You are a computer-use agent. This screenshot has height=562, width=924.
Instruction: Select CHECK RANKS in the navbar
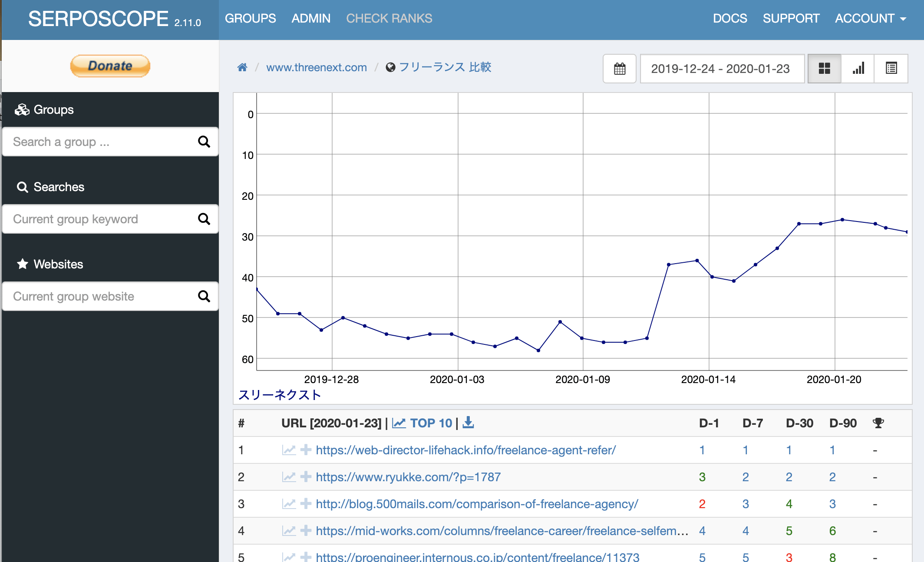pyautogui.click(x=389, y=18)
